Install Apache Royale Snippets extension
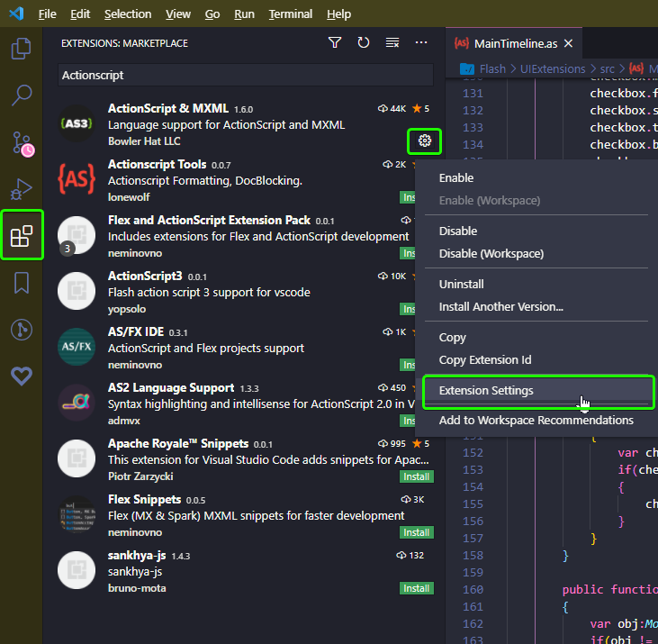The height and width of the screenshot is (644, 658). coord(416,476)
